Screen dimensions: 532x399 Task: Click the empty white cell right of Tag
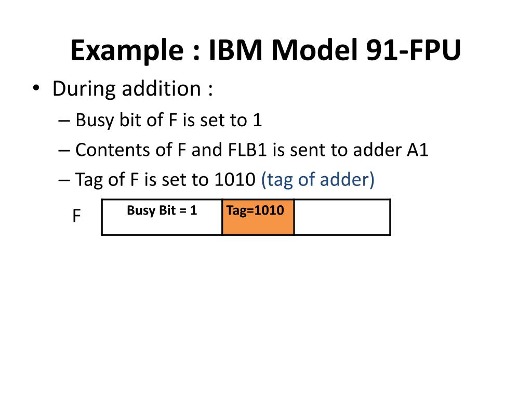[341, 217]
